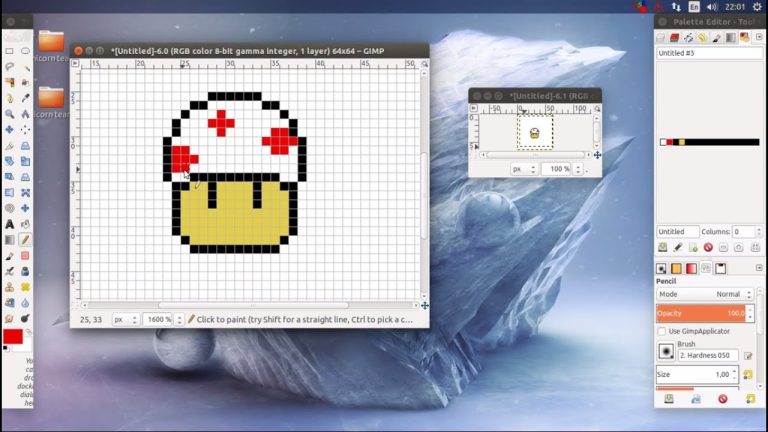Select the Free Select lasso tool
The height and width of the screenshot is (432, 768).
pyautogui.click(x=9, y=67)
